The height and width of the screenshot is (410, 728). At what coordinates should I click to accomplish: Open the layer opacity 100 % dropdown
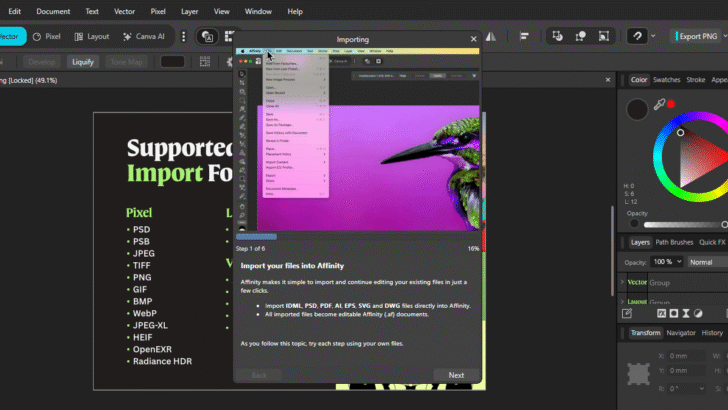pos(667,262)
